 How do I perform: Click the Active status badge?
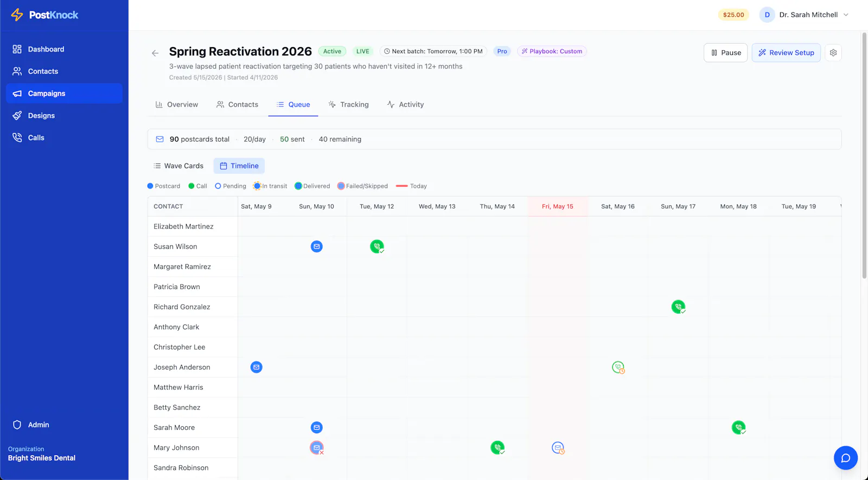(x=332, y=52)
